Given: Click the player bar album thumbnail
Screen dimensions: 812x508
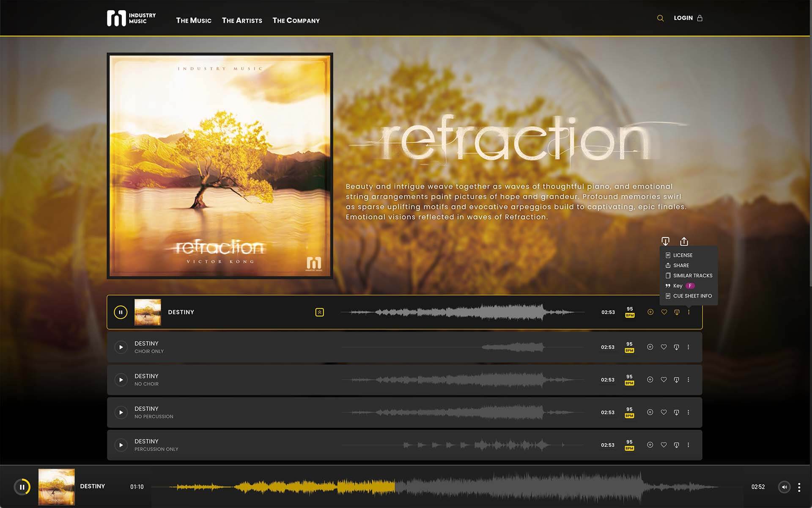Looking at the screenshot, I should 57,487.
